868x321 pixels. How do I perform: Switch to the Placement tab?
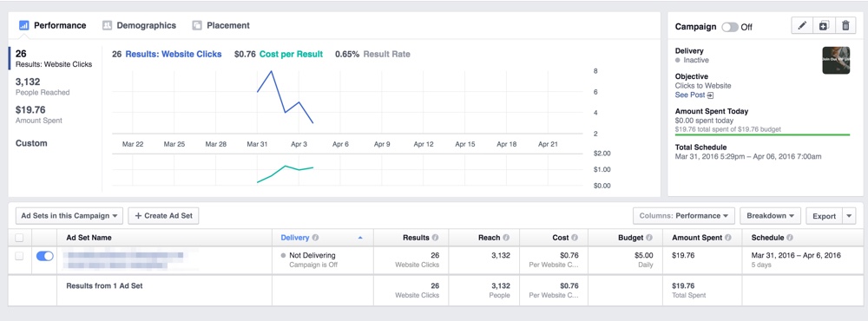pos(220,25)
